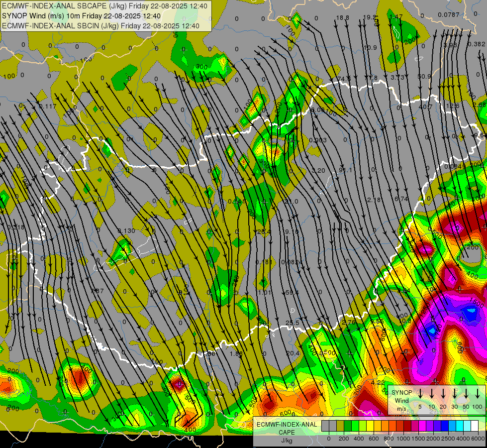Click the 20.4 value on the map
Image resolution: width=487 pixels, height=448 pixels.
(293, 353)
